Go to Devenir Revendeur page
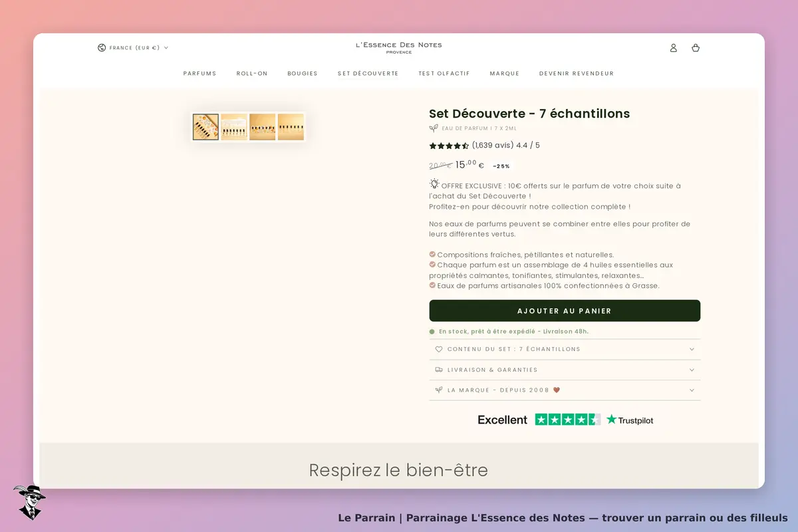 [x=577, y=74]
